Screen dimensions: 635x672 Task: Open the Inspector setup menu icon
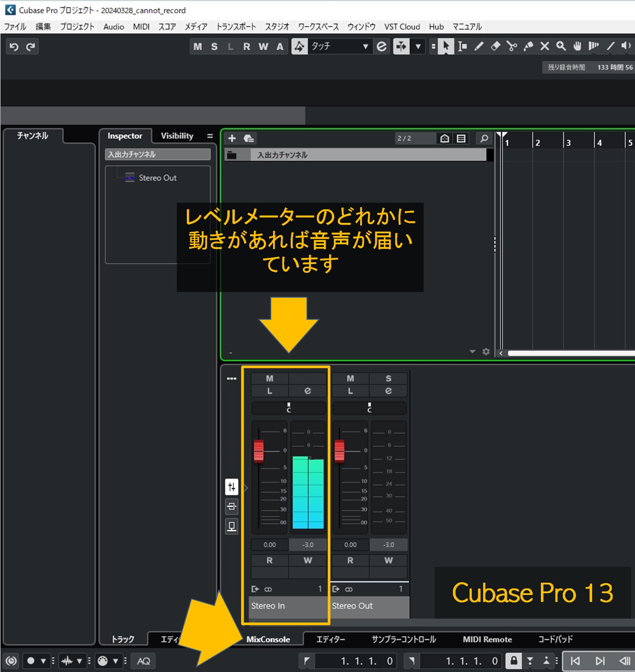pyautogui.click(x=210, y=136)
